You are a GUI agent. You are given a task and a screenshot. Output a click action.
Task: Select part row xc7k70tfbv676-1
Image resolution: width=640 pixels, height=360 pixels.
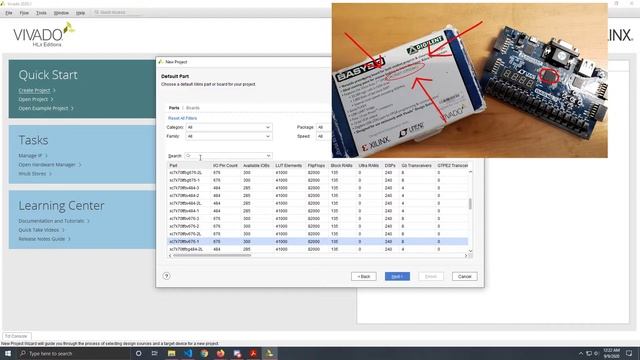318,241
